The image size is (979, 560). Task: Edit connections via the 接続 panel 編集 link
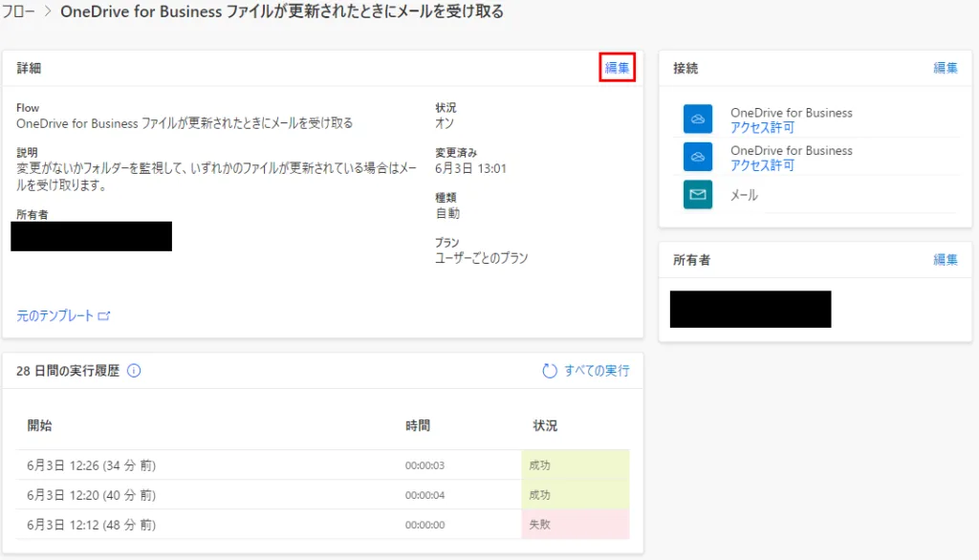click(945, 67)
